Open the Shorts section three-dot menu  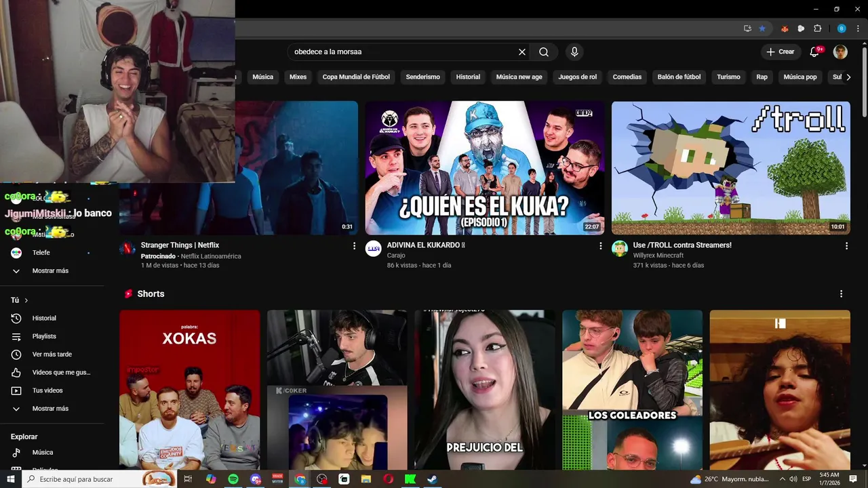click(841, 294)
